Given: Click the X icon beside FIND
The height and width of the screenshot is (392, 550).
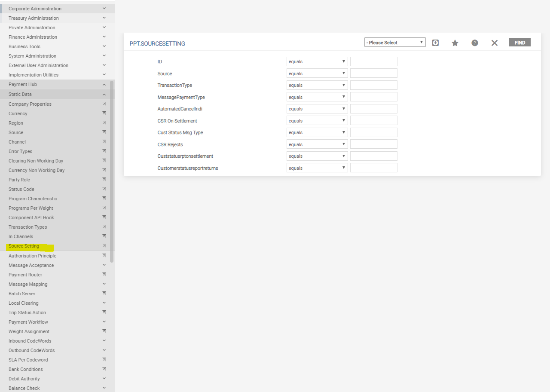Looking at the screenshot, I should tap(495, 43).
